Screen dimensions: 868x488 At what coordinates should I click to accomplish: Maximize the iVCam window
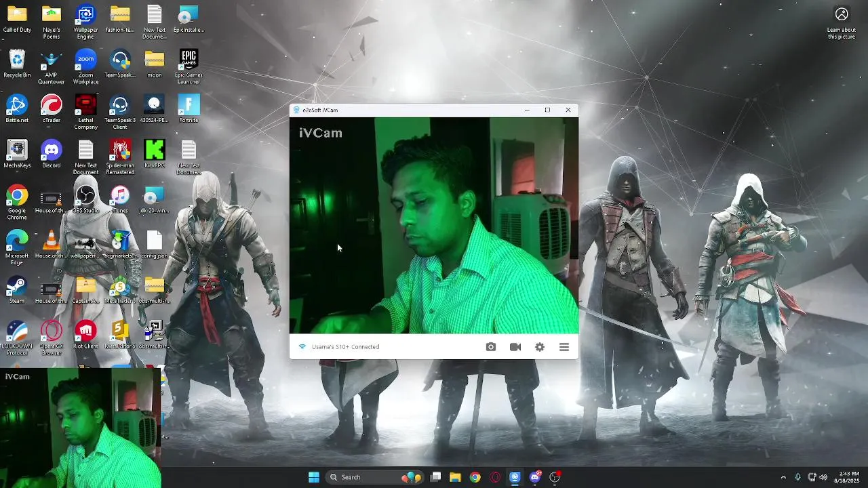[x=547, y=110]
